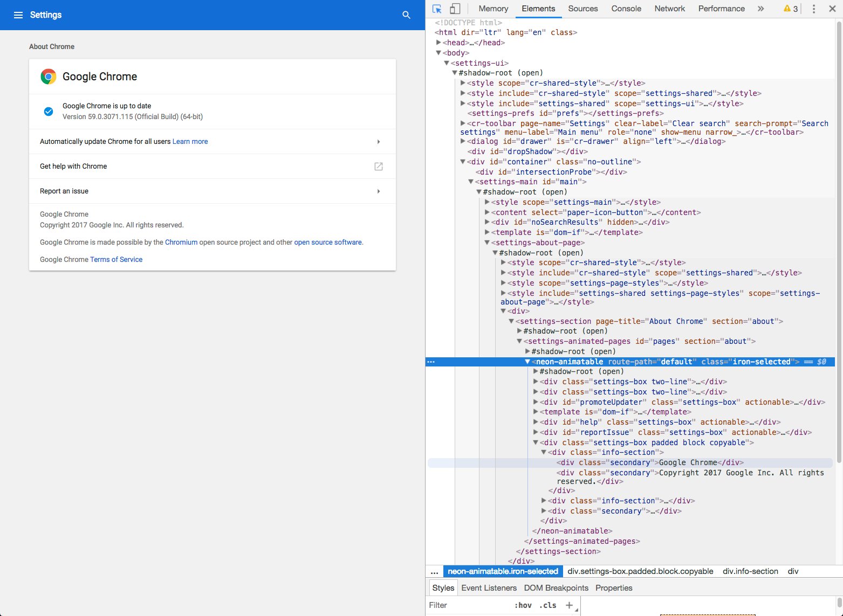Add a new style rule with the plus icon
This screenshot has height=616, width=843.
[x=570, y=605]
